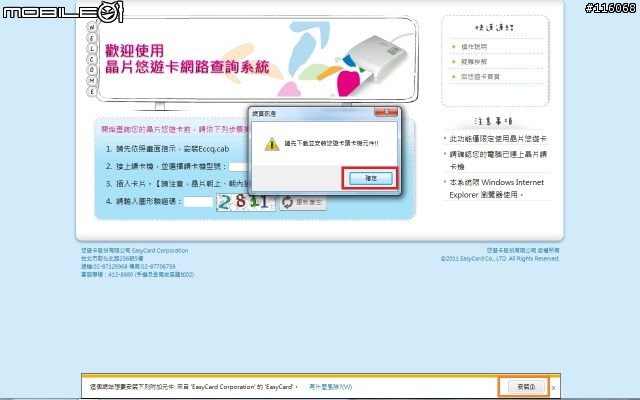Viewport: 640px width, 400px height.
Task: Close the 網頁訊息 dialog
Action: click(386, 112)
